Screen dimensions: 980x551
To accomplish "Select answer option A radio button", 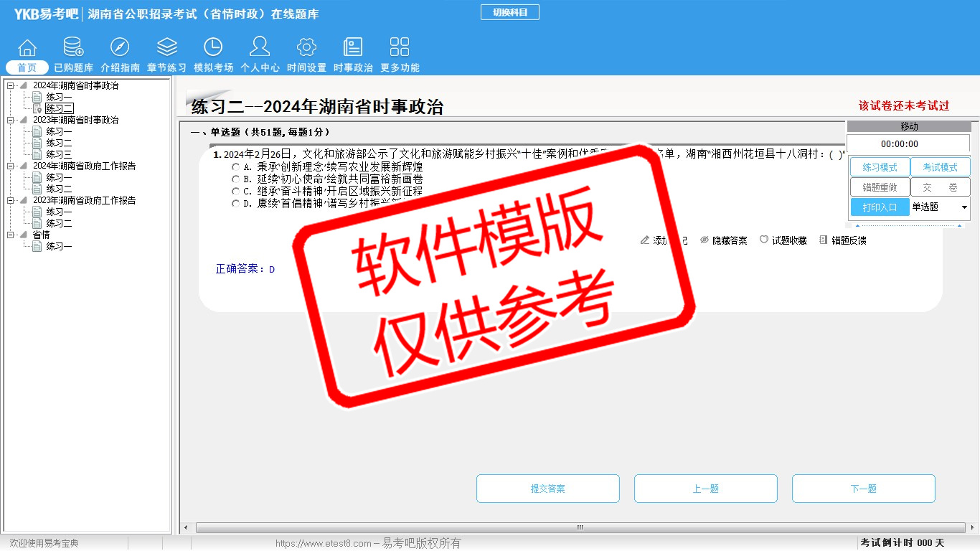I will click(x=235, y=166).
